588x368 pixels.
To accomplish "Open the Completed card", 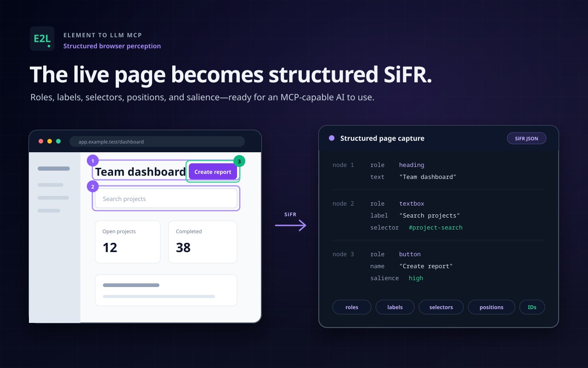I will coord(203,242).
